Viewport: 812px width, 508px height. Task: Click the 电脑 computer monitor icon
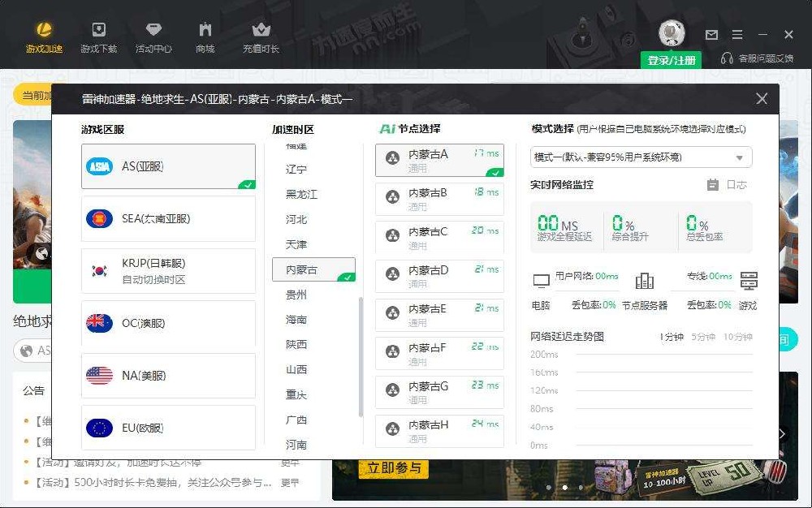pos(541,281)
